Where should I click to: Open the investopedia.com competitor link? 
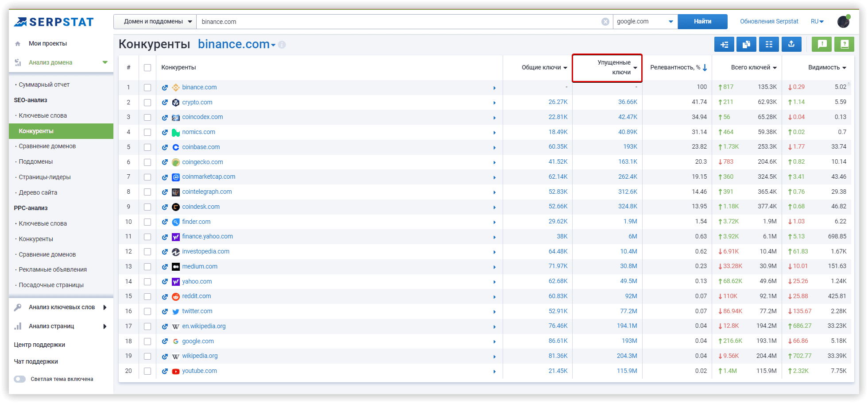[x=205, y=251]
